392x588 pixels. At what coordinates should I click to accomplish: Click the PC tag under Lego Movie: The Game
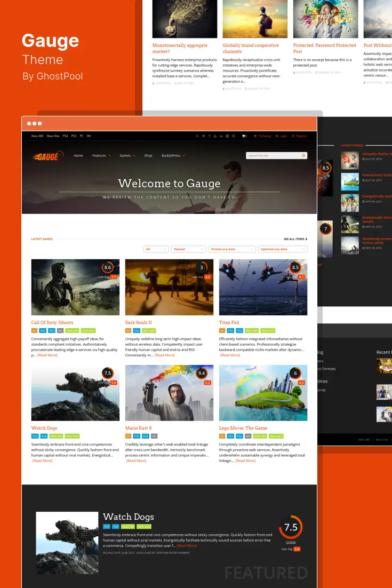(x=222, y=436)
